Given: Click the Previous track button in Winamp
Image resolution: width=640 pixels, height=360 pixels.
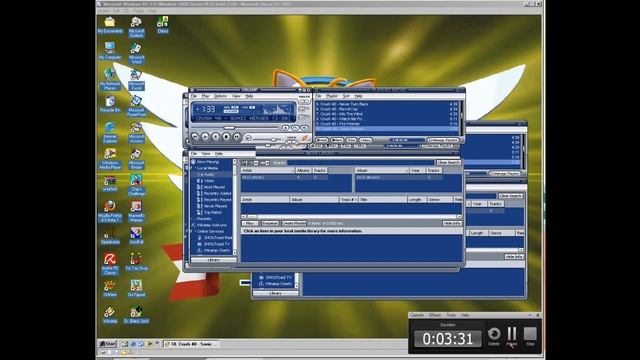Looking at the screenshot, I should 195,136.
